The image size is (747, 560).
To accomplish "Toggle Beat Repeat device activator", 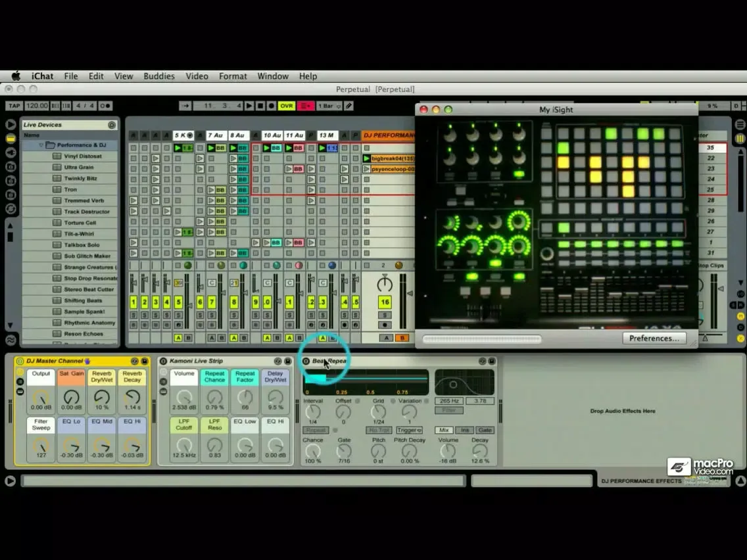I will (x=306, y=362).
